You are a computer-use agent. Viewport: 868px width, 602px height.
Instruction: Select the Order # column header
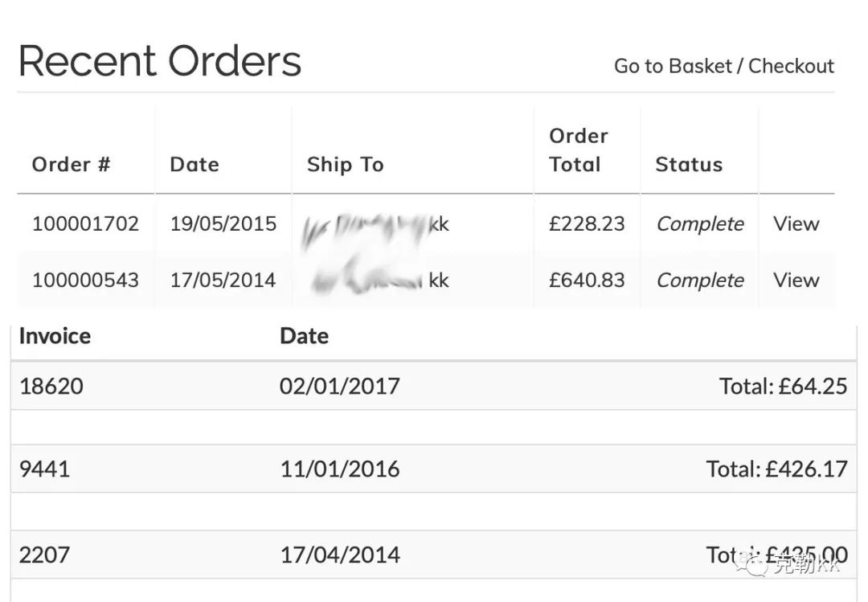pos(71,165)
